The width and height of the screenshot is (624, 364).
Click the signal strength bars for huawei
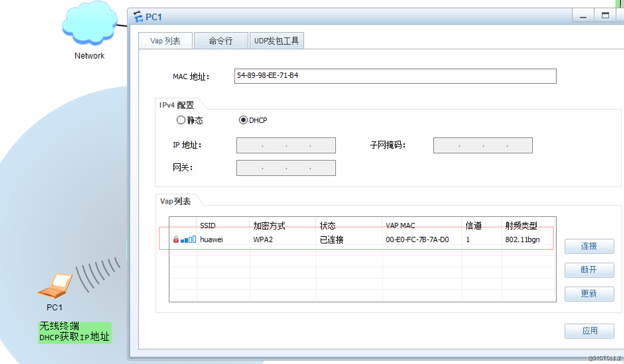[188, 239]
